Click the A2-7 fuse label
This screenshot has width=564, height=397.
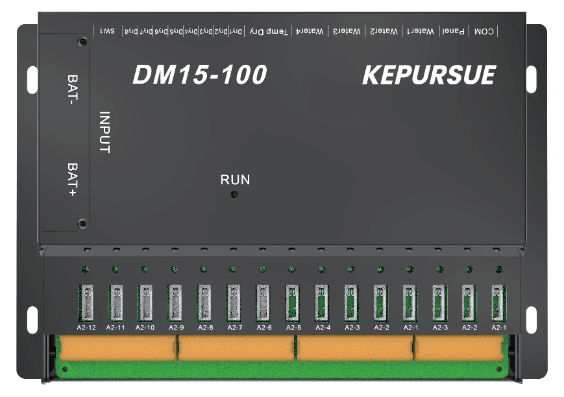point(235,328)
